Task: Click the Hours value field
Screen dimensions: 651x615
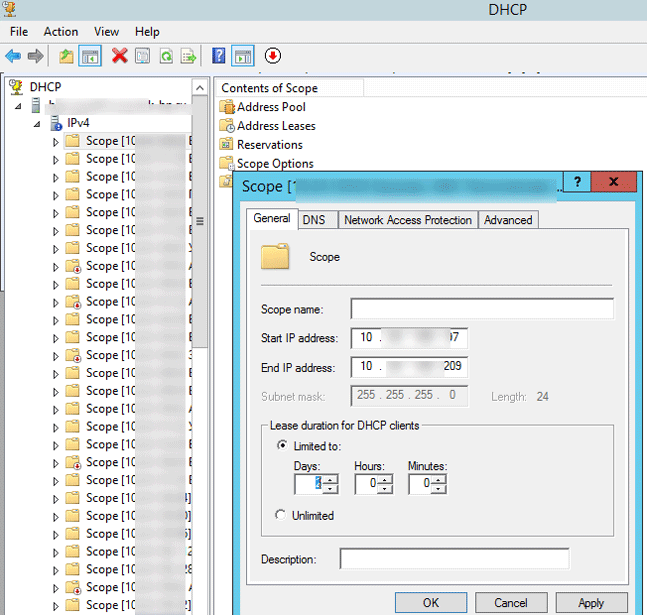Action: [366, 484]
